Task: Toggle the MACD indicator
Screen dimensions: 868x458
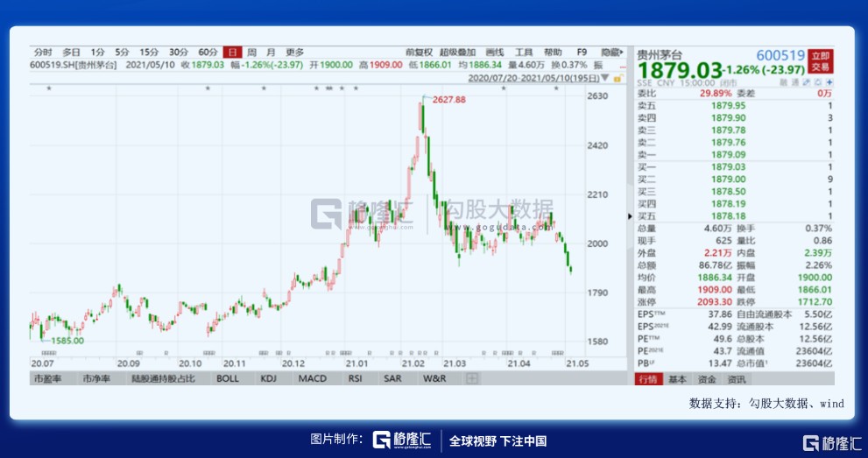Action: 313,378
